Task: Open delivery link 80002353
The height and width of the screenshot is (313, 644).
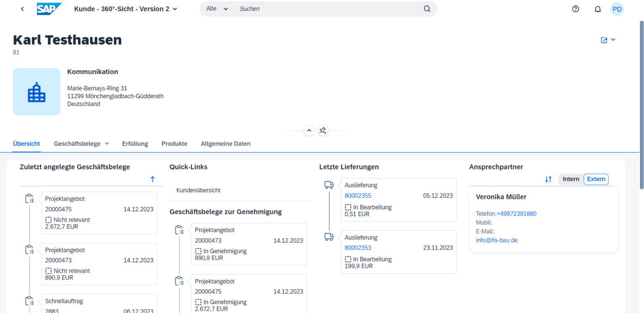Action: [358, 248]
